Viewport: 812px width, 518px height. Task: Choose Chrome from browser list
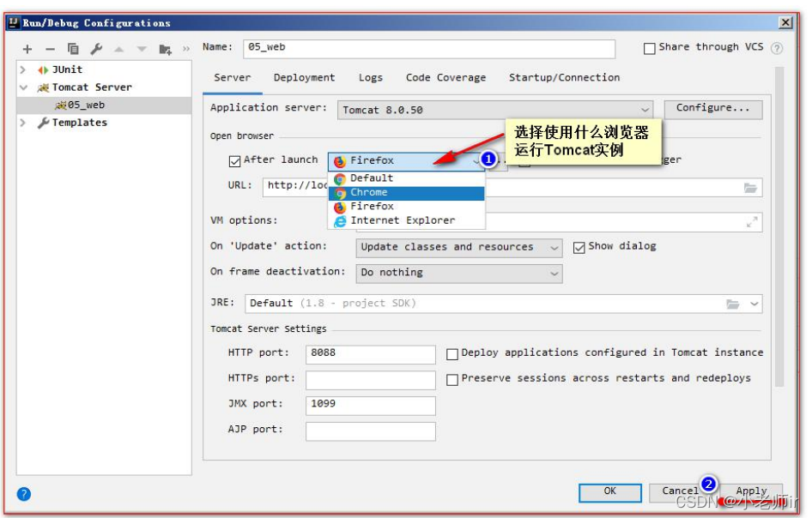click(x=407, y=193)
